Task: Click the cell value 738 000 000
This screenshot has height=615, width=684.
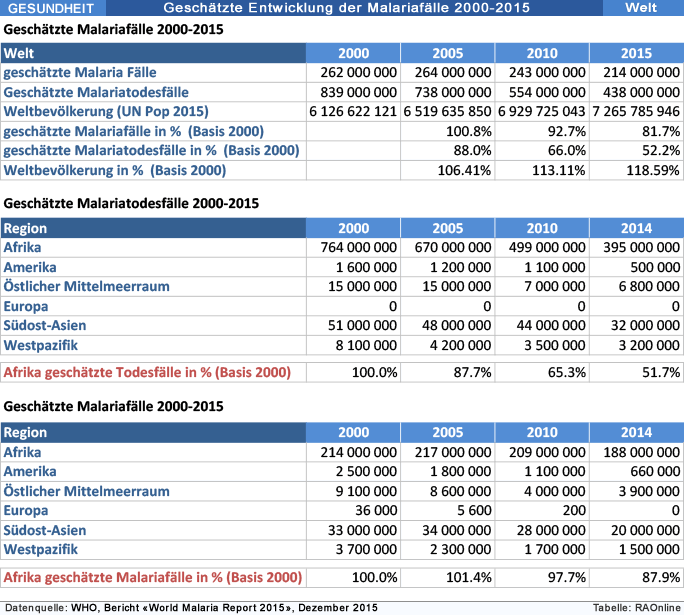Action: point(453,92)
